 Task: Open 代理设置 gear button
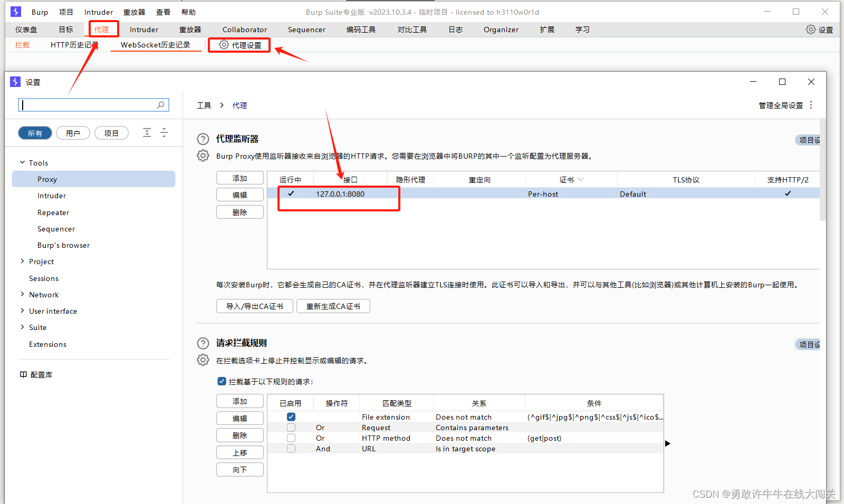[x=240, y=45]
